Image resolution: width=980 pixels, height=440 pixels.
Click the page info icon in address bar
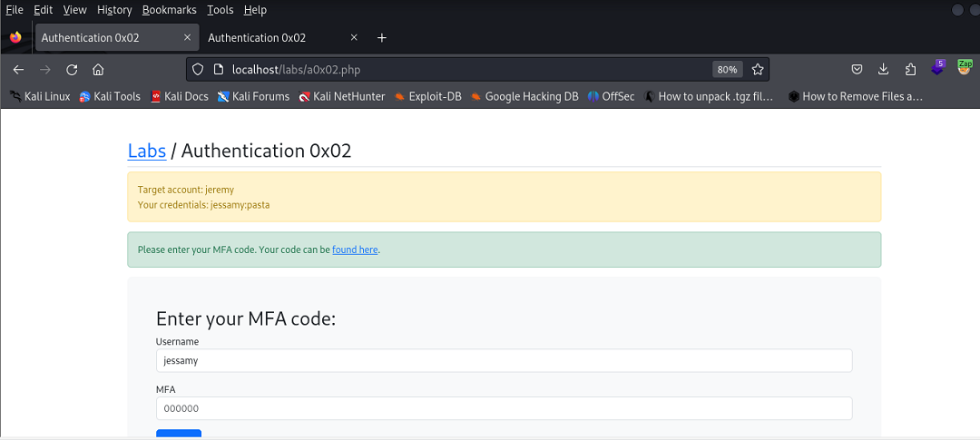(218, 69)
